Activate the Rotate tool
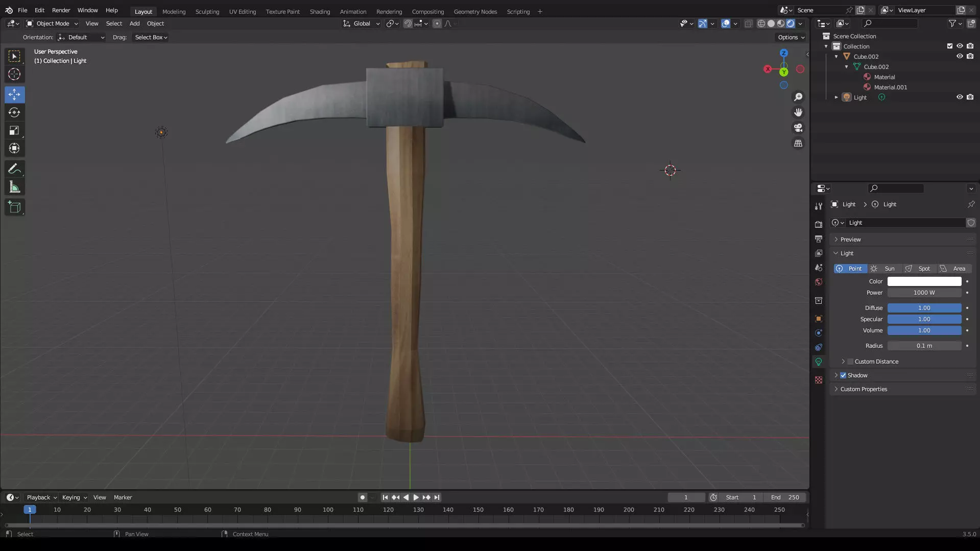This screenshot has width=980, height=551. [x=14, y=112]
